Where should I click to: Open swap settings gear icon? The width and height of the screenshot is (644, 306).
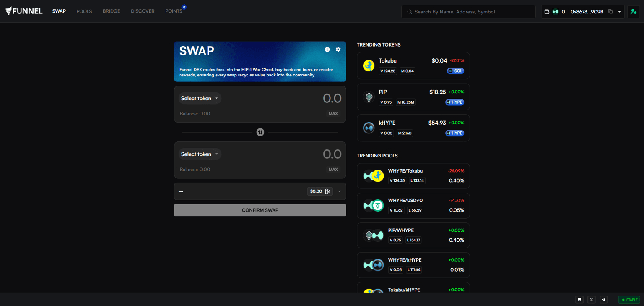click(338, 50)
